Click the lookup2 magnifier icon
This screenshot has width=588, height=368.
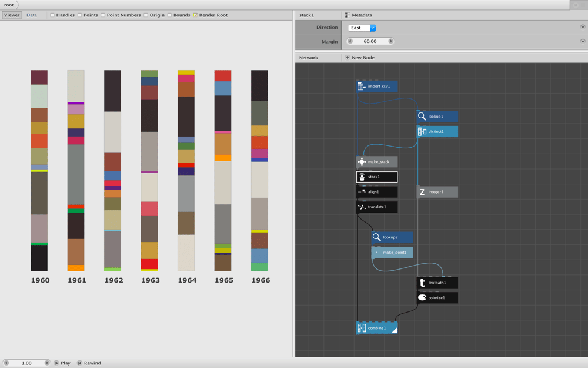click(376, 237)
